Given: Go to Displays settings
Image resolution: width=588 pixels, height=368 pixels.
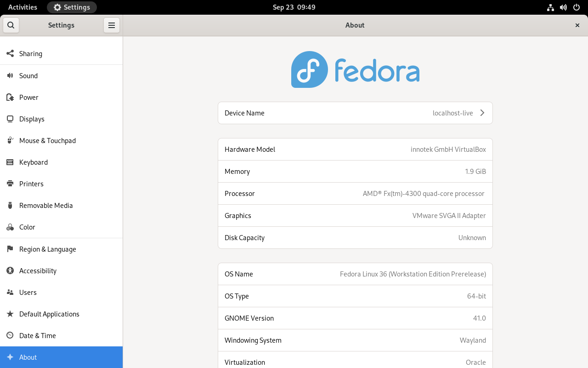Looking at the screenshot, I should (62, 119).
